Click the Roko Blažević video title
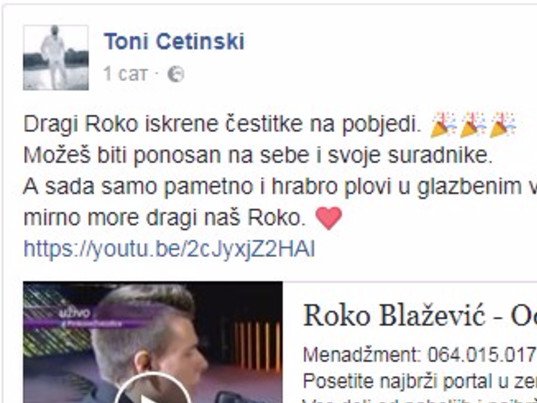 click(x=420, y=316)
